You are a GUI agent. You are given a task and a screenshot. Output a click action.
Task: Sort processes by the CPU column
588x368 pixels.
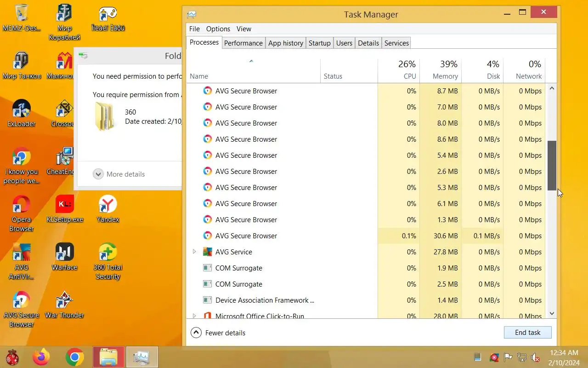point(399,70)
